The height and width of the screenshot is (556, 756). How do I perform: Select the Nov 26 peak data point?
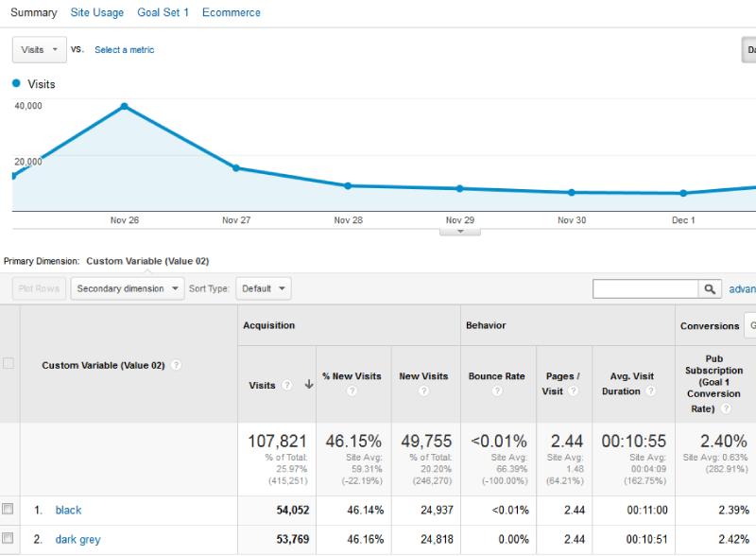point(125,106)
